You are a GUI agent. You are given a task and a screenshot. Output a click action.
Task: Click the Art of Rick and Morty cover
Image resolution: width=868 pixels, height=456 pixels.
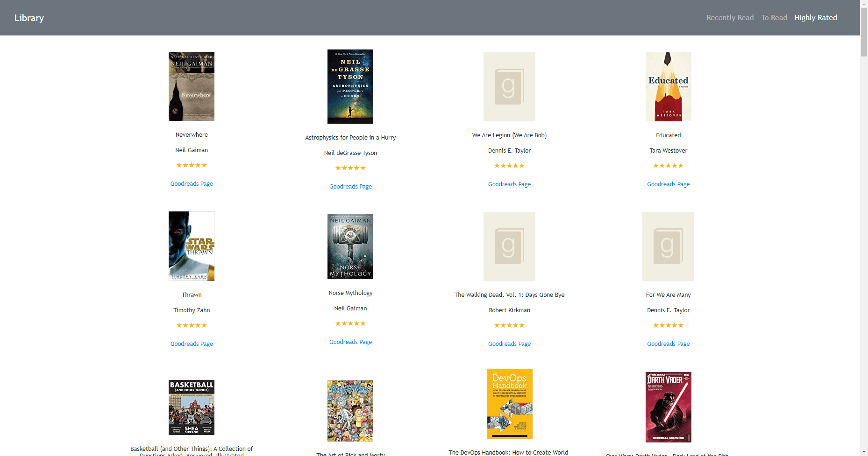point(350,411)
